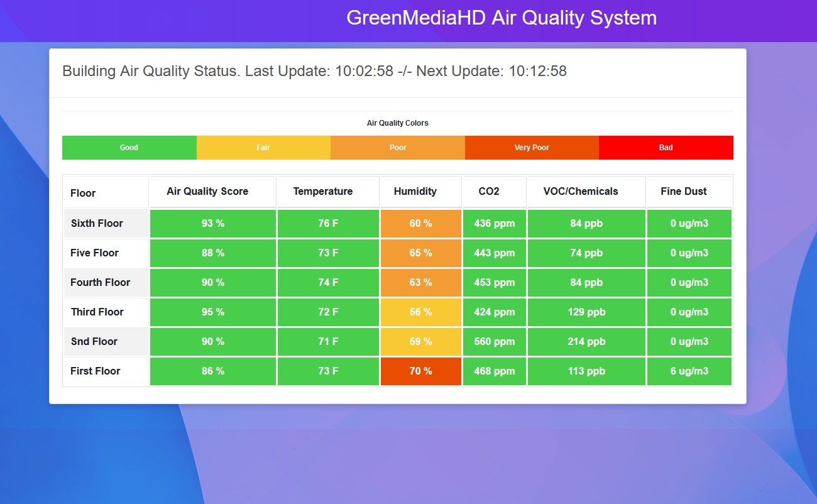This screenshot has width=817, height=504.
Task: Select the Poor orange legend swatch
Action: coord(398,148)
